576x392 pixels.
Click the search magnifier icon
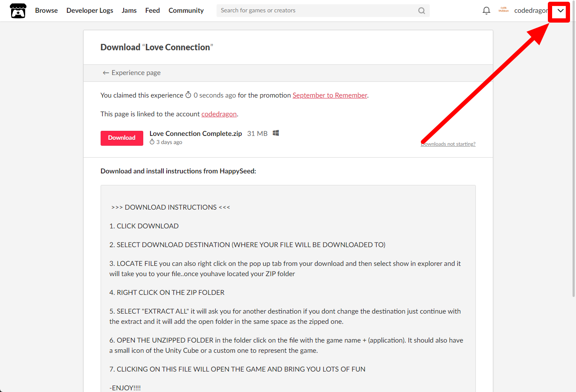coord(421,11)
